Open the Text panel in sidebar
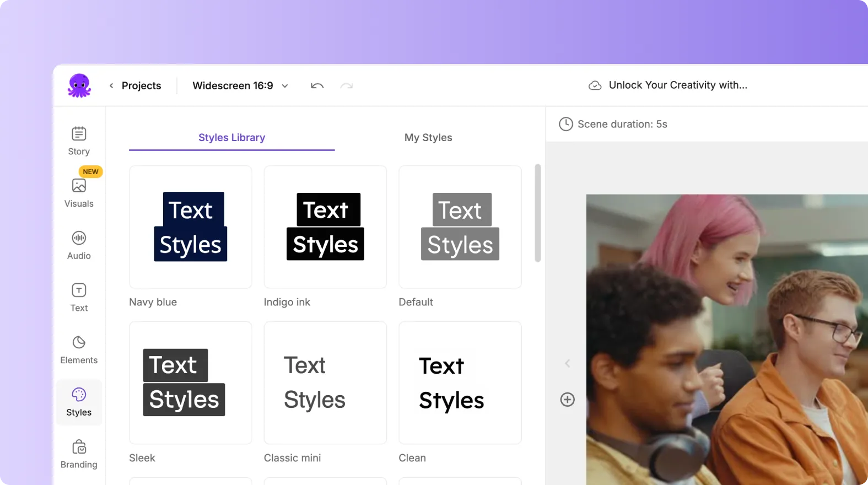Screen dimensions: 868x485 pyautogui.click(x=79, y=298)
